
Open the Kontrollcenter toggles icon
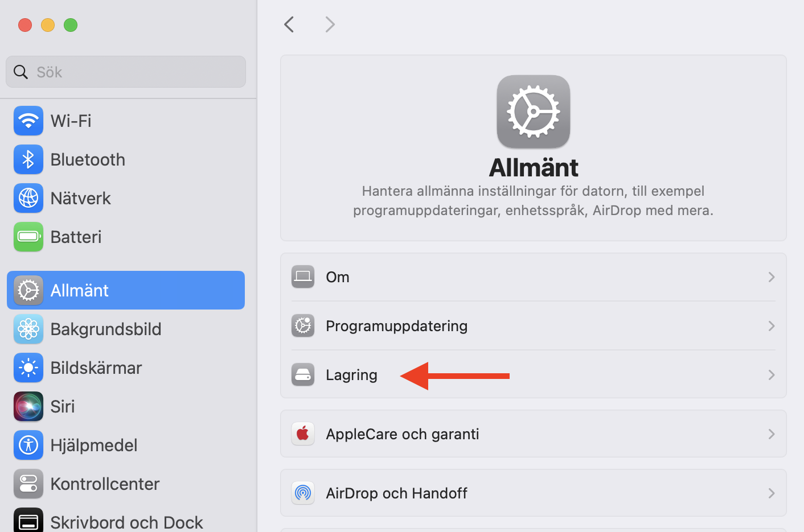28,484
